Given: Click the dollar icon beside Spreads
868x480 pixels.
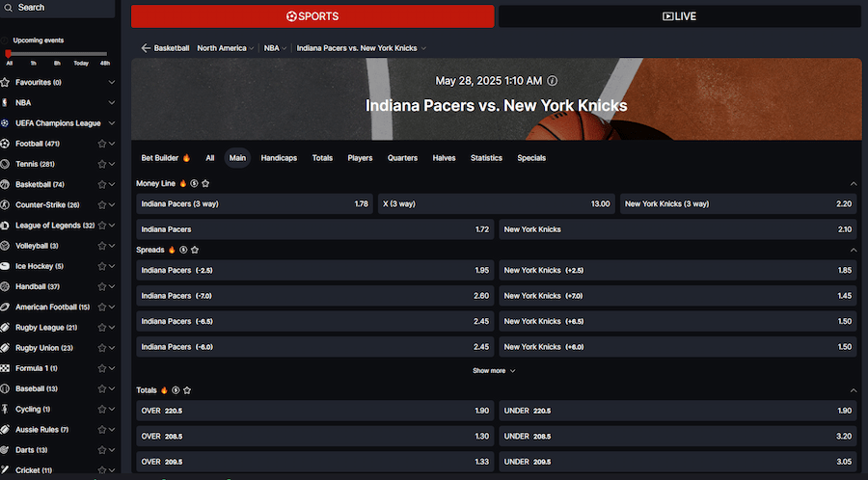Looking at the screenshot, I should pos(183,250).
